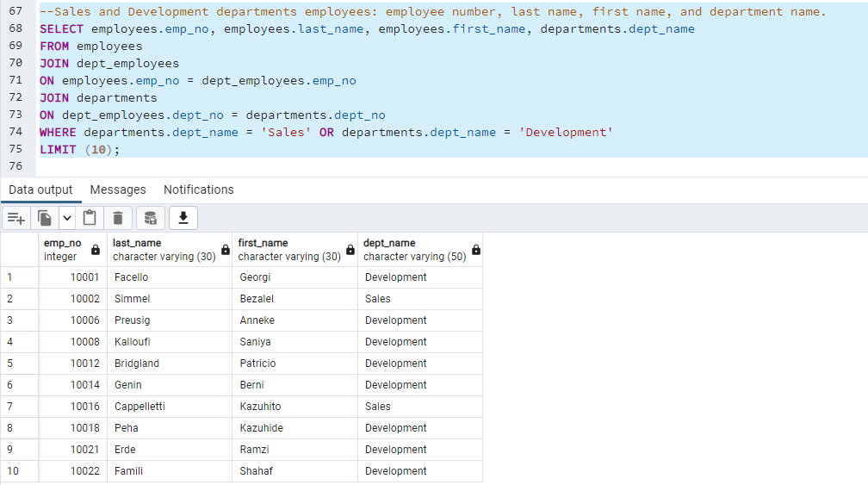Open the Notifications tab

(199, 190)
